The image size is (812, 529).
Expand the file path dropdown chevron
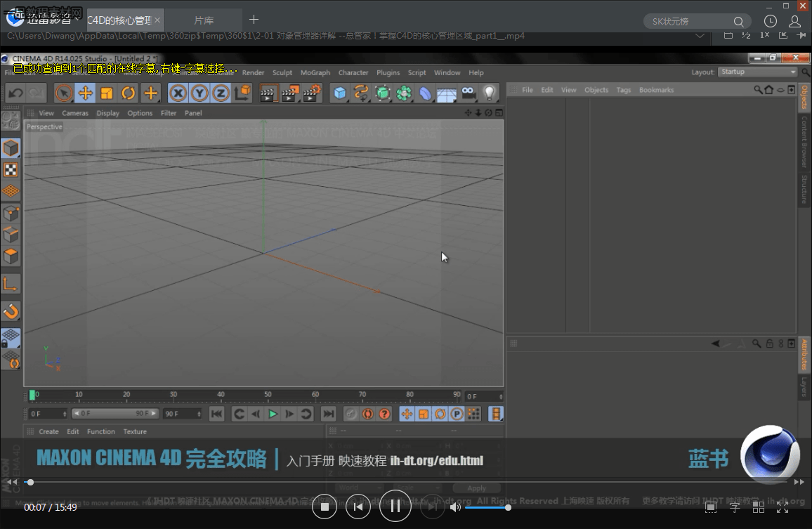(700, 36)
